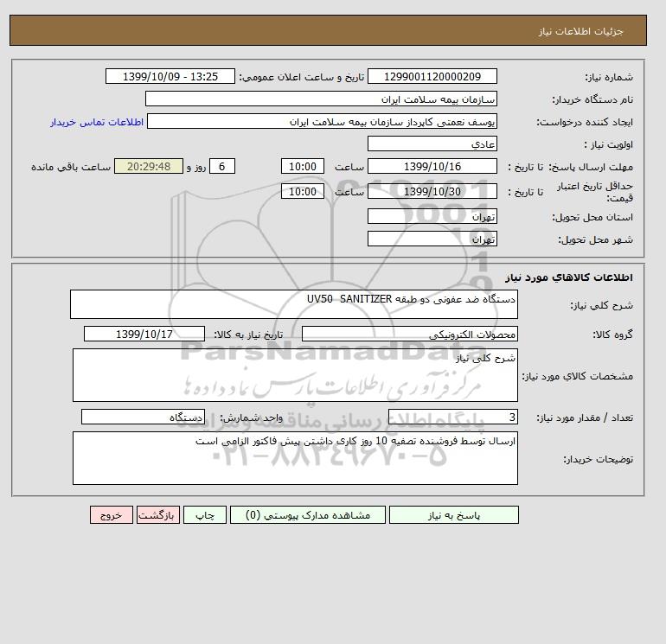Click the ایجاد کننده درخواست label
666x644 pixels.
coord(585,122)
